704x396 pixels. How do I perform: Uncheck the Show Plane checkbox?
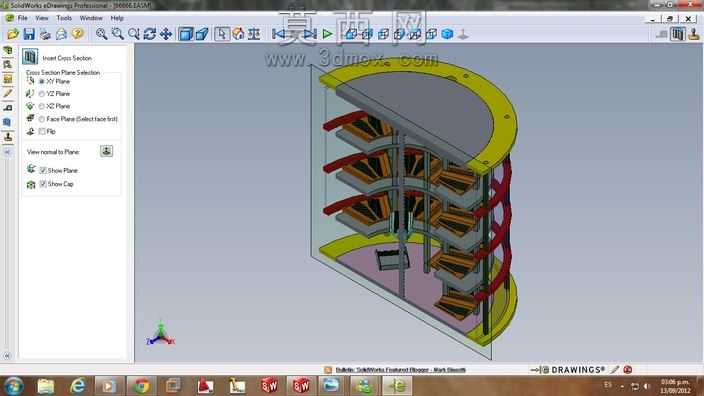pos(43,171)
